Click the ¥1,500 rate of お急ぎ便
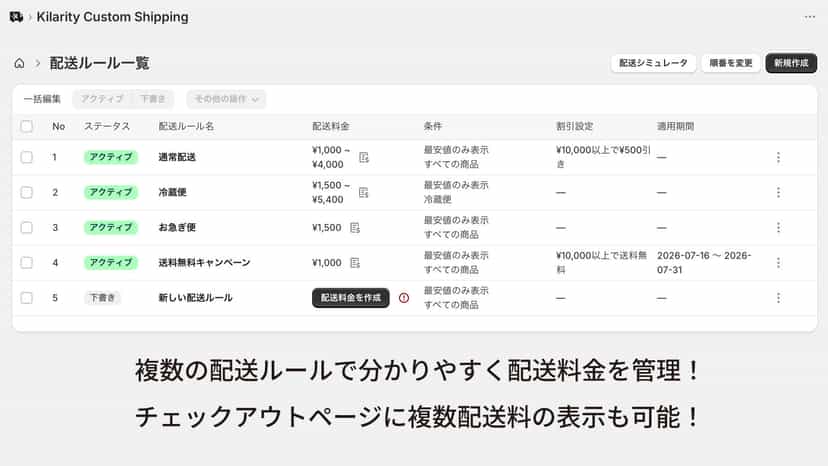 point(327,228)
